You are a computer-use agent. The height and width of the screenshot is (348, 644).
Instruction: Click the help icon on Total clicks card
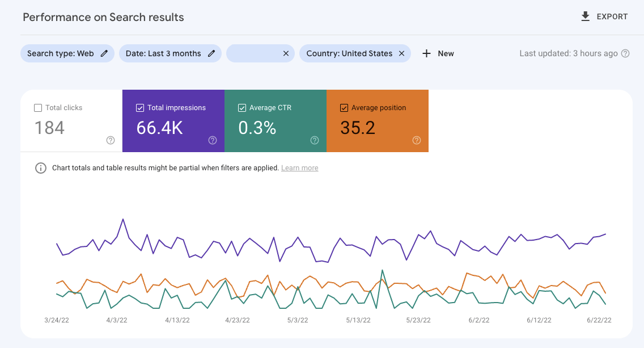click(x=110, y=140)
